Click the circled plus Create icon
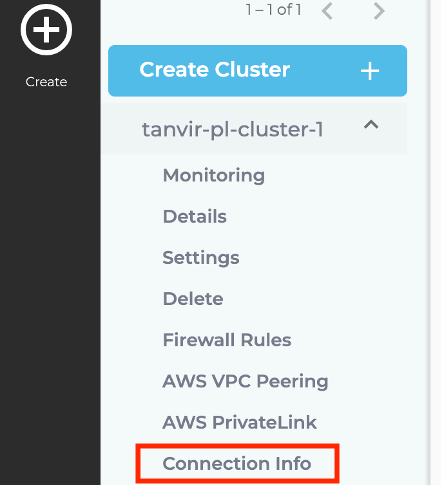The height and width of the screenshot is (486, 442). (46, 29)
